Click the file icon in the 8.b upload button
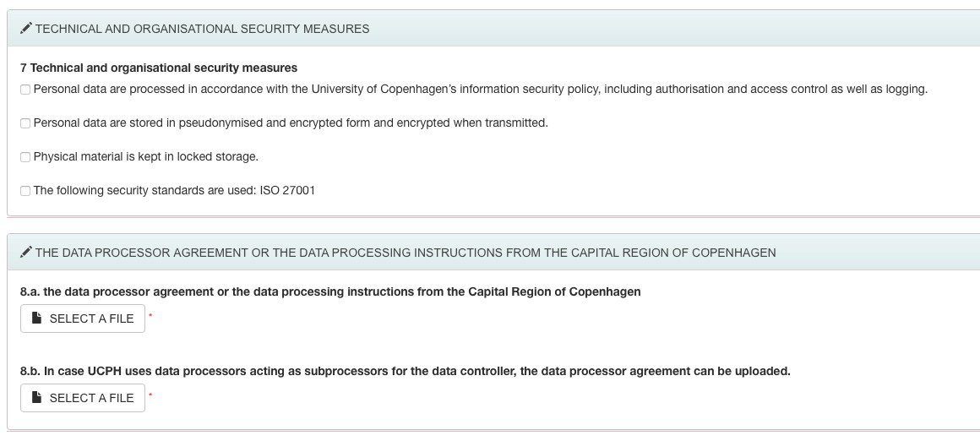This screenshot has width=980, height=441. pyautogui.click(x=37, y=397)
